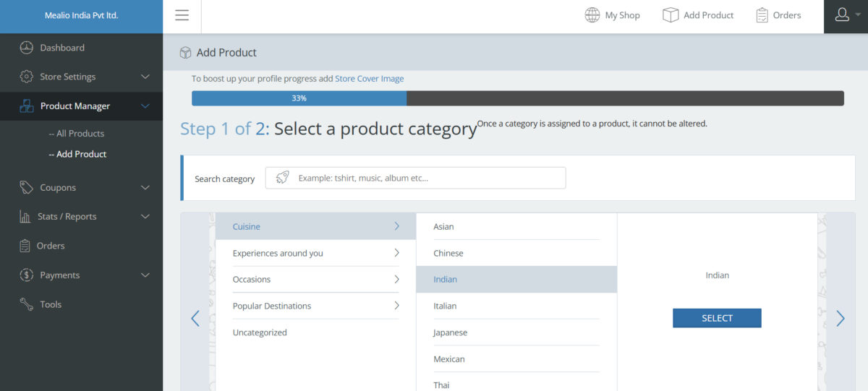The height and width of the screenshot is (391, 868).
Task: Click the hamburger menu icon
Action: [x=182, y=15]
